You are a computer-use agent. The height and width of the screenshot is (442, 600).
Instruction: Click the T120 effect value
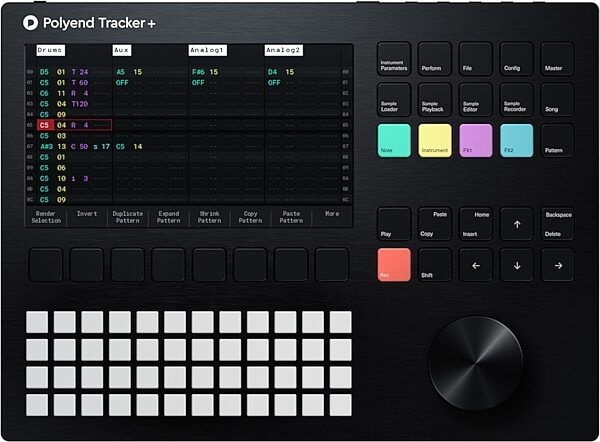(x=80, y=104)
